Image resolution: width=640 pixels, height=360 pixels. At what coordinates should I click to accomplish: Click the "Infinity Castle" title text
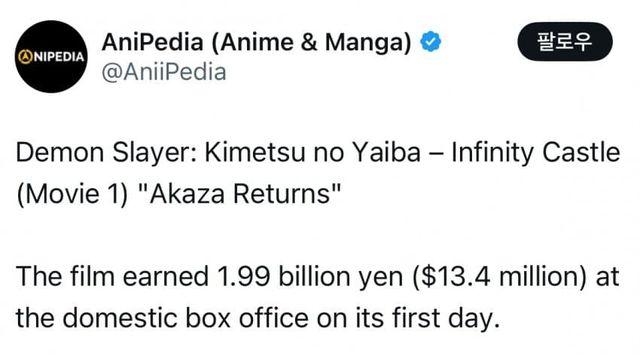[x=536, y=153]
